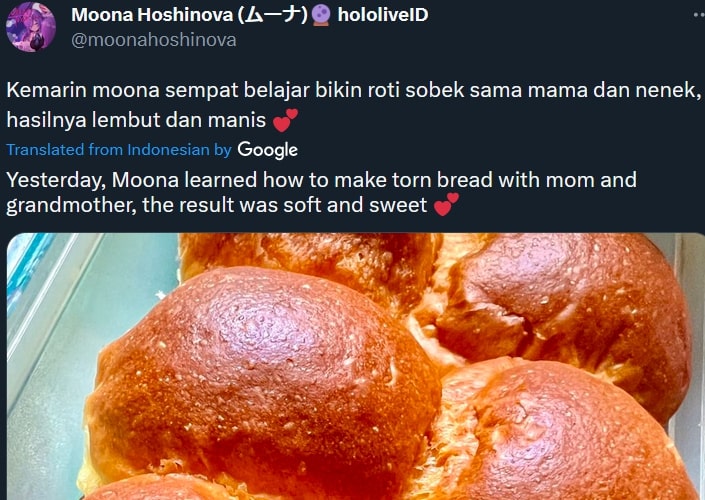The height and width of the screenshot is (500, 705).
Task: Click the word "grandmother" in translation
Action: pyautogui.click(x=71, y=205)
